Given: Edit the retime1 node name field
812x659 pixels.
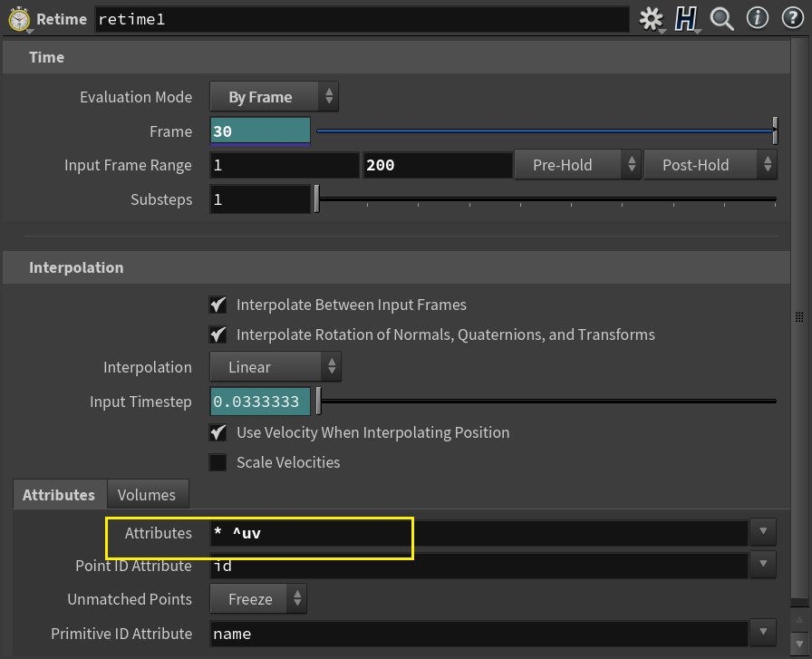Looking at the screenshot, I should click(362, 20).
